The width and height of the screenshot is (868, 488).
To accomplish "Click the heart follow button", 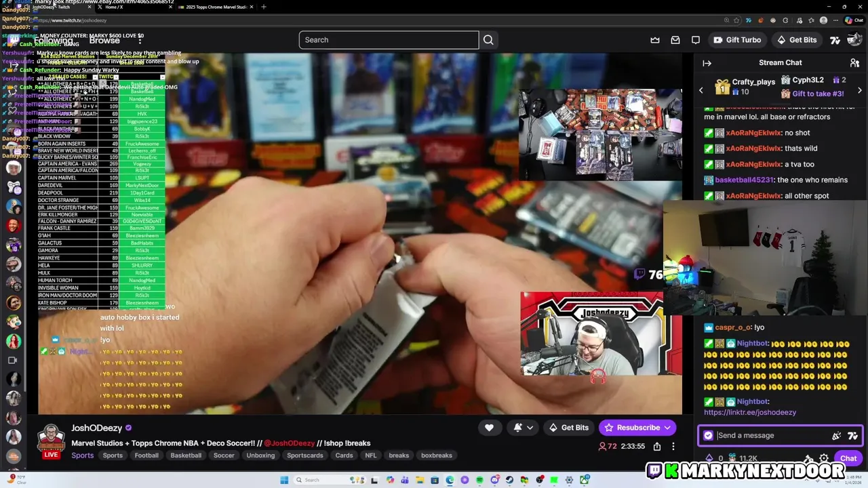I will (489, 428).
